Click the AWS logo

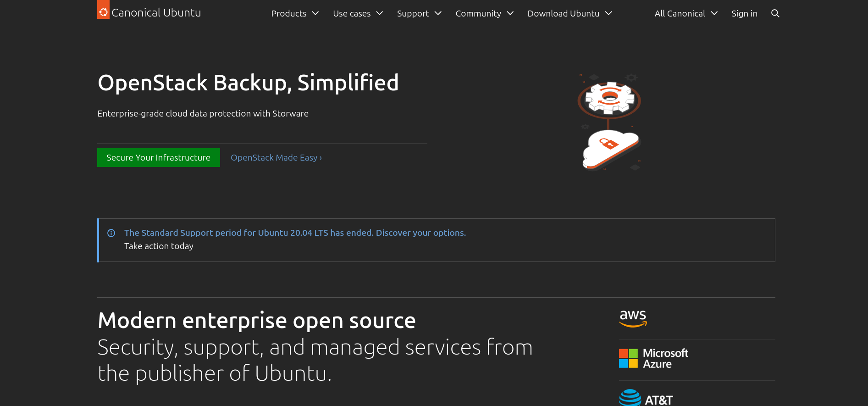click(x=633, y=318)
